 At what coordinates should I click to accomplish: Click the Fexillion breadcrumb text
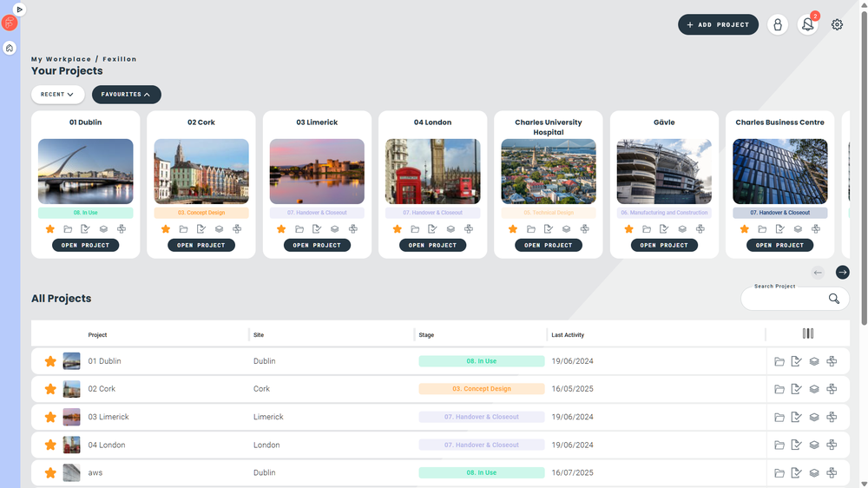tap(120, 59)
